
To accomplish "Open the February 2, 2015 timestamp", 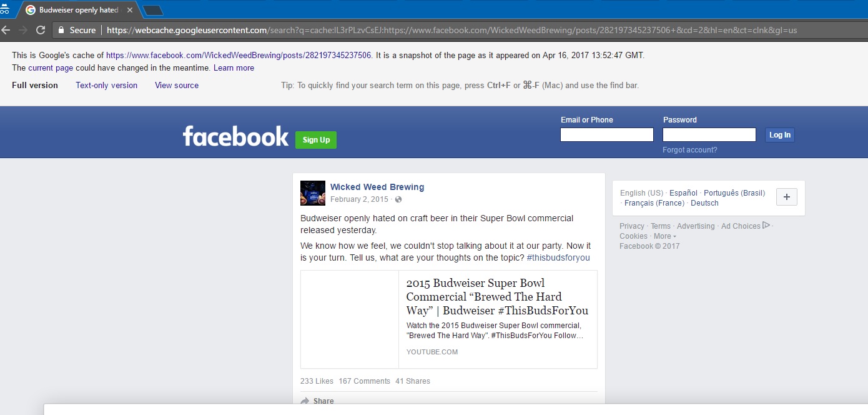I will pos(359,199).
